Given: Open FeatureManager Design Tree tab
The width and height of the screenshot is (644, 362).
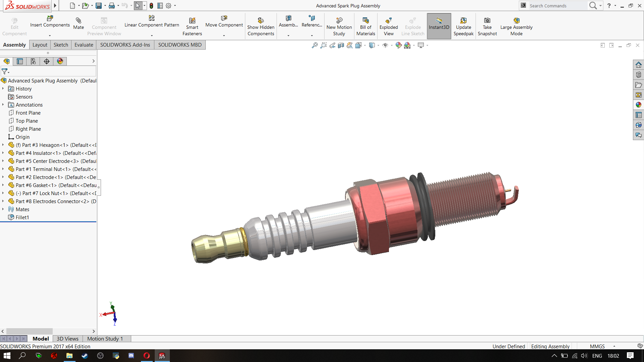Looking at the screenshot, I should click(6, 61).
